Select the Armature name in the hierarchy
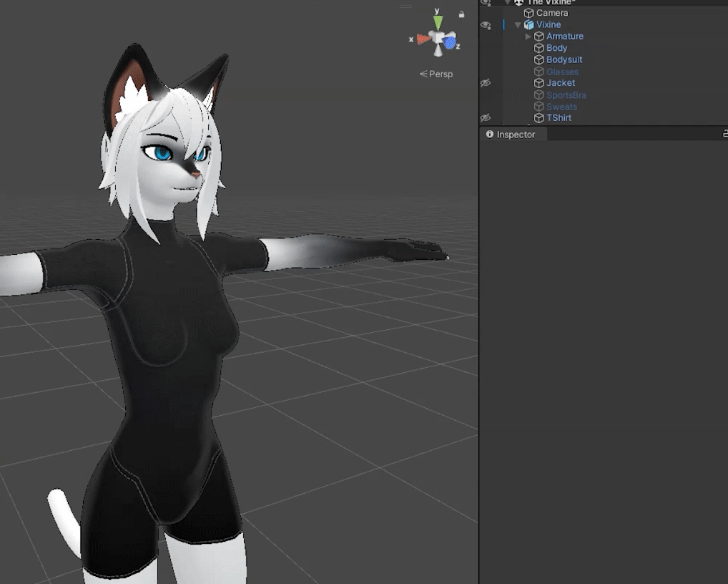Screen dimensions: 728x584 [564, 36]
